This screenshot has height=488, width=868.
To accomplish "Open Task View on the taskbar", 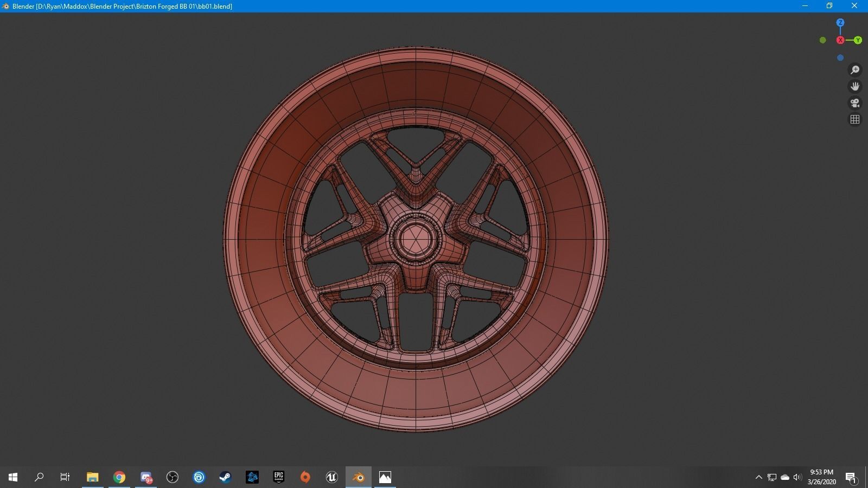I will click(65, 477).
